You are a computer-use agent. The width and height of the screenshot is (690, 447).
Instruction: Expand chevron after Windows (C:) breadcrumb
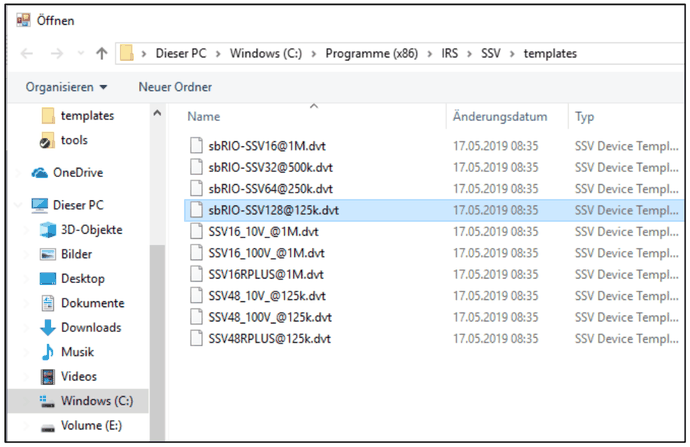point(314,54)
